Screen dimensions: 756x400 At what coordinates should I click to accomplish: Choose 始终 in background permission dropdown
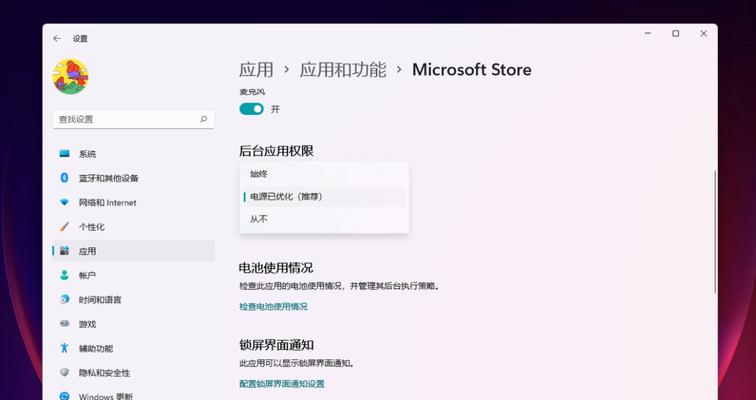click(x=324, y=174)
